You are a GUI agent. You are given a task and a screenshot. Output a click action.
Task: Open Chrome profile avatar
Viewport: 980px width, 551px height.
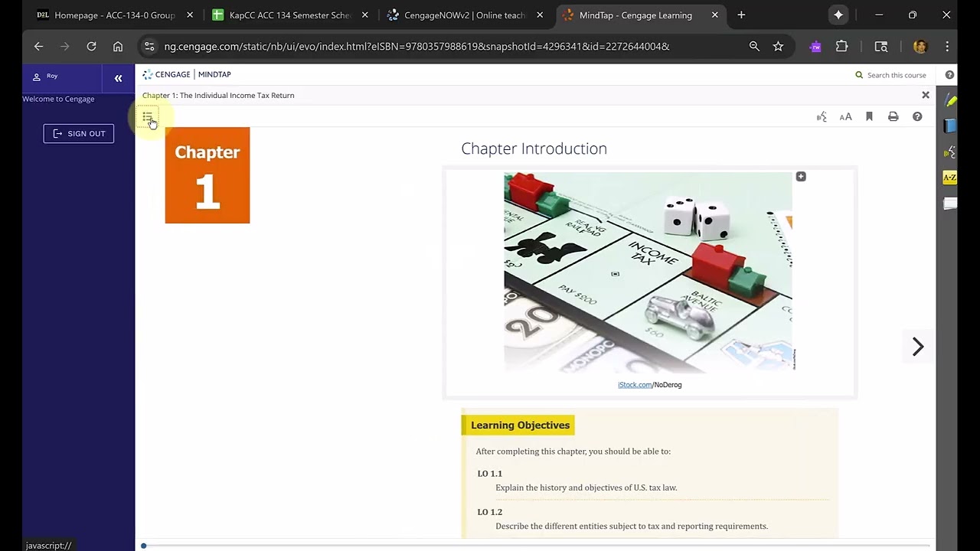point(920,47)
